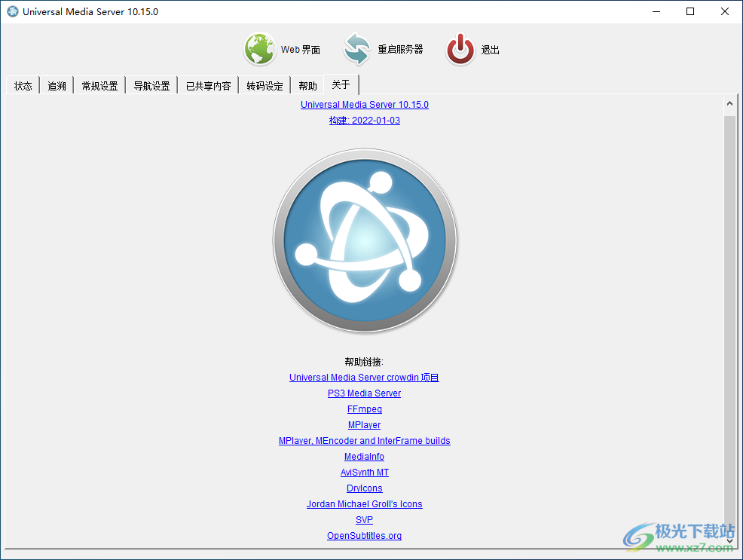Open the 已共享内容 tab

207,85
